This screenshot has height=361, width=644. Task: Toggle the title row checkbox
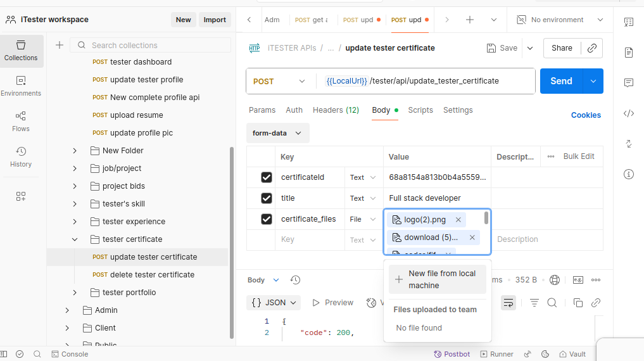pyautogui.click(x=267, y=198)
